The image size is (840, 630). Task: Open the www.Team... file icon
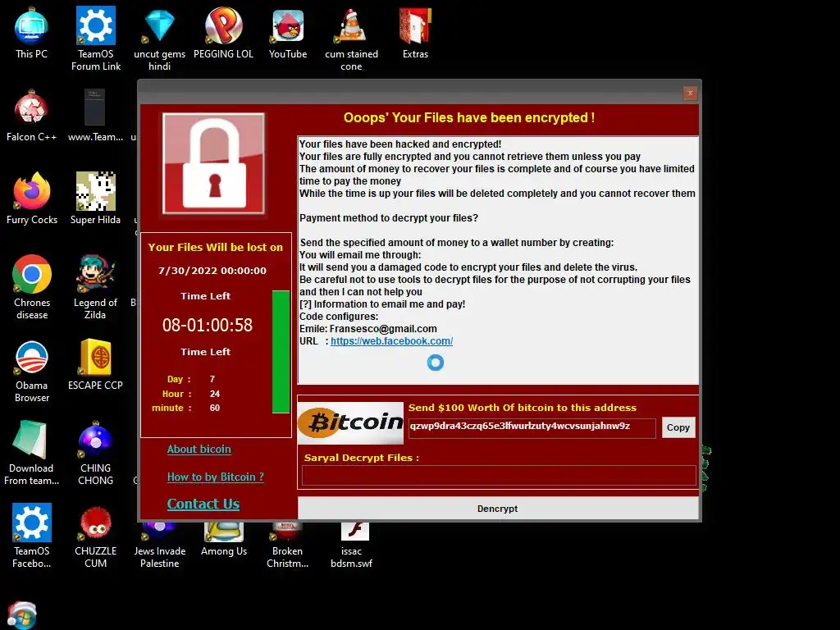95,116
